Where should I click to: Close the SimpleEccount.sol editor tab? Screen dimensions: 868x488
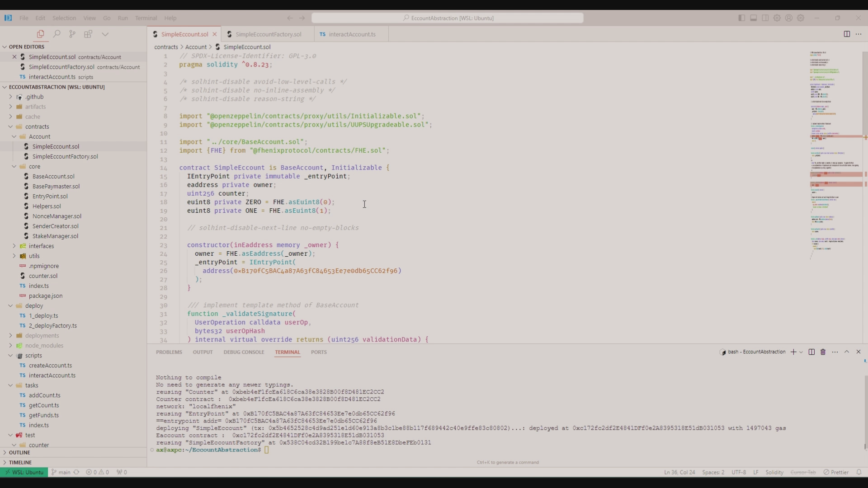[x=215, y=34]
